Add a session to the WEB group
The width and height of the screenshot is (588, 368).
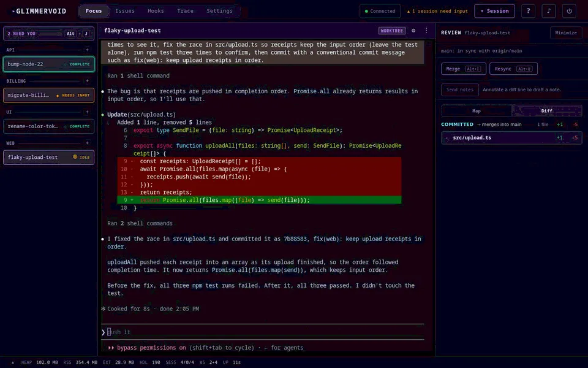pyautogui.click(x=87, y=143)
